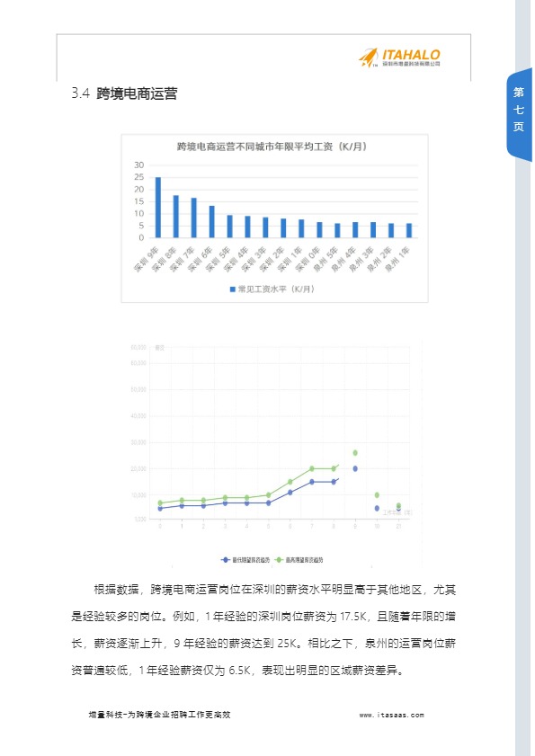
Task: Click the bar chart title 跨境电商运营不同城市年限平均工资
Action: (x=272, y=147)
